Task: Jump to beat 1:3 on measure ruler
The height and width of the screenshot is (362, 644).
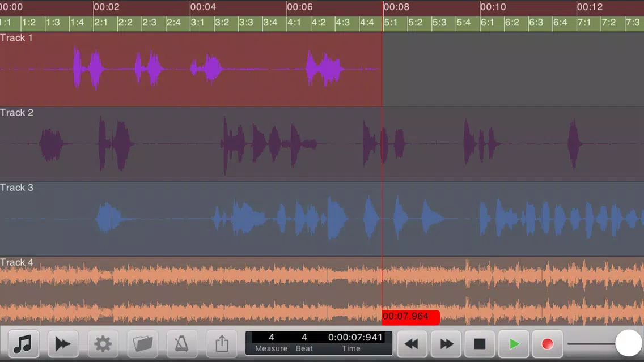Action: [x=53, y=23]
